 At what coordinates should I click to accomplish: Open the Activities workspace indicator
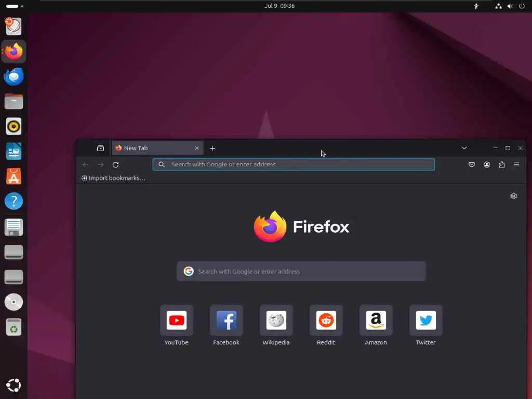click(14, 6)
